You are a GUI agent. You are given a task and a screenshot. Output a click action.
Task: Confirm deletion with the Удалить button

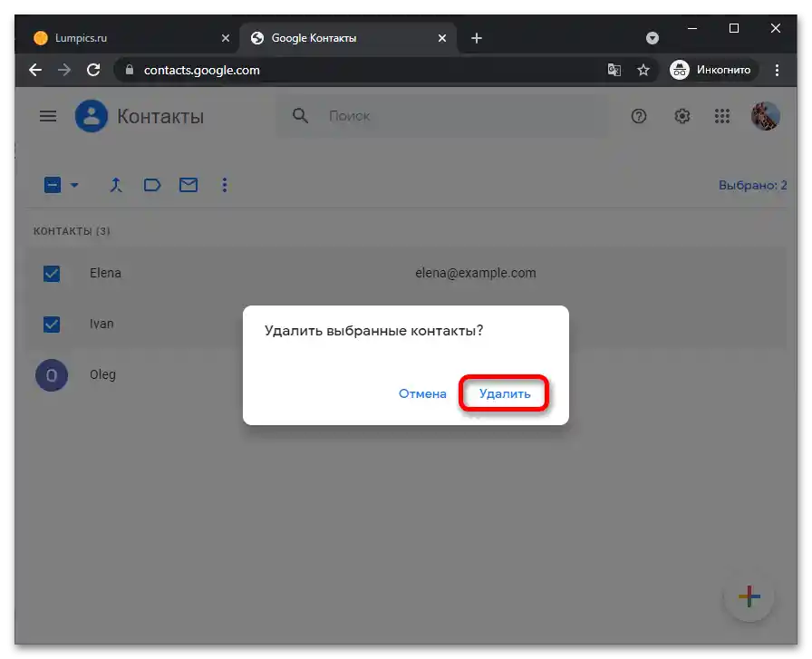tap(505, 393)
